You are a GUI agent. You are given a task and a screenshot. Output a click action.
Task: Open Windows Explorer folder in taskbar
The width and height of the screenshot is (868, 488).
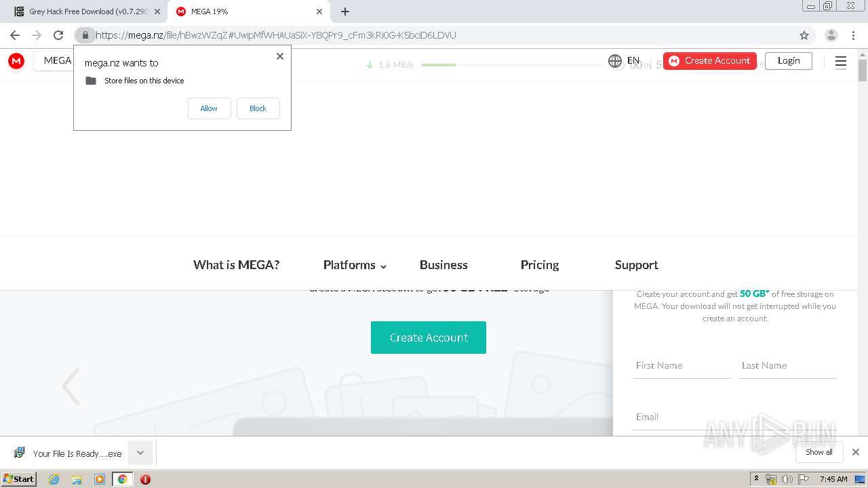(77, 479)
